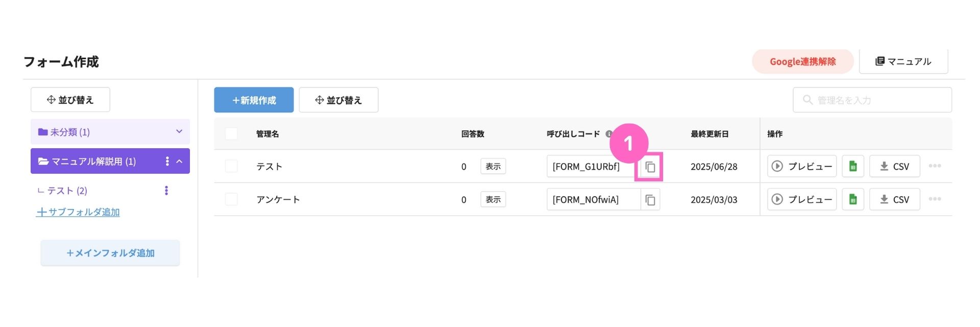
Task: Open three-dot menu of テスト subfolder
Action: pyautogui.click(x=166, y=191)
